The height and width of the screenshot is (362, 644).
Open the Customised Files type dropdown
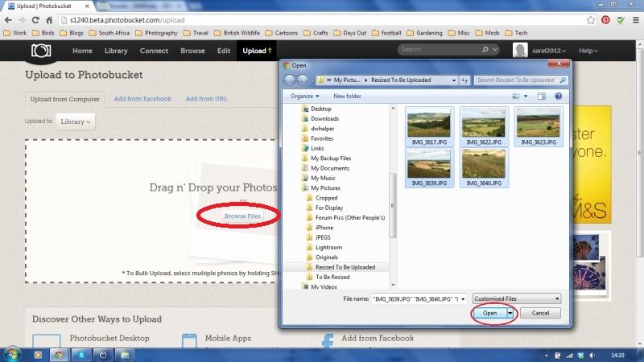[517, 298]
